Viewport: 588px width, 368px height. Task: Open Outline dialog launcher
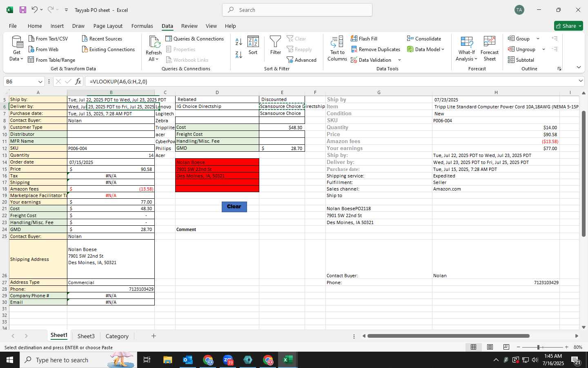coord(559,69)
